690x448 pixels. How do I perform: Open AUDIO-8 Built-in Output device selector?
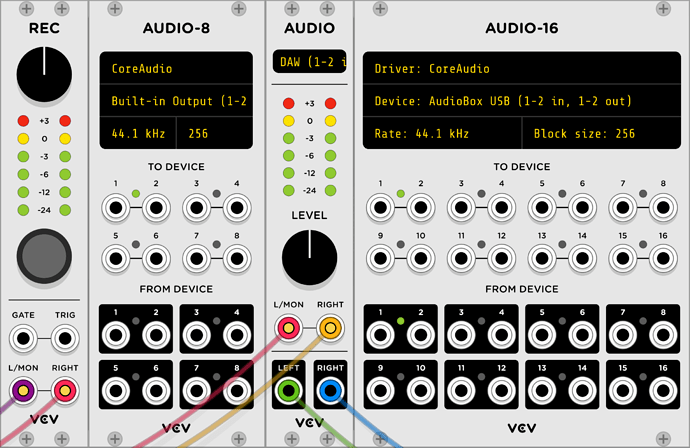(176, 101)
